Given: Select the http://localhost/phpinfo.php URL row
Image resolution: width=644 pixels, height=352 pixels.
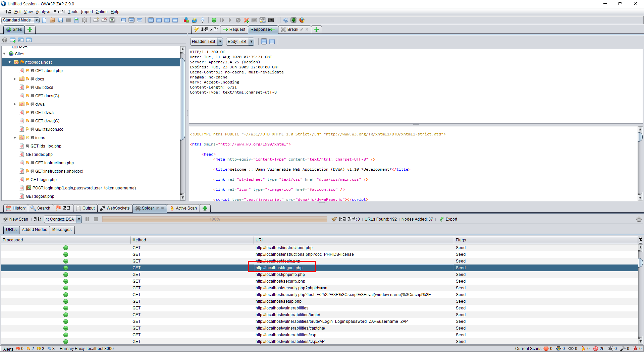Looking at the screenshot, I should [x=319, y=275].
